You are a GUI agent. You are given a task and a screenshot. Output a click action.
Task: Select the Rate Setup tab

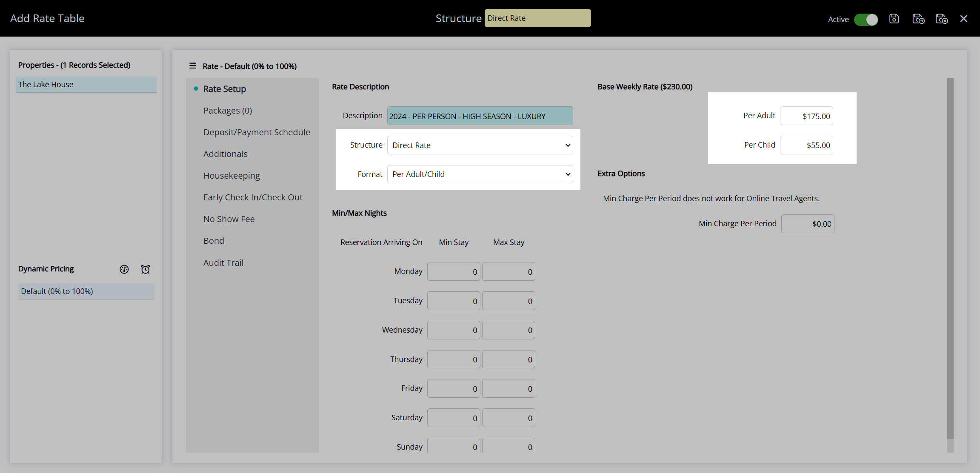coord(225,89)
